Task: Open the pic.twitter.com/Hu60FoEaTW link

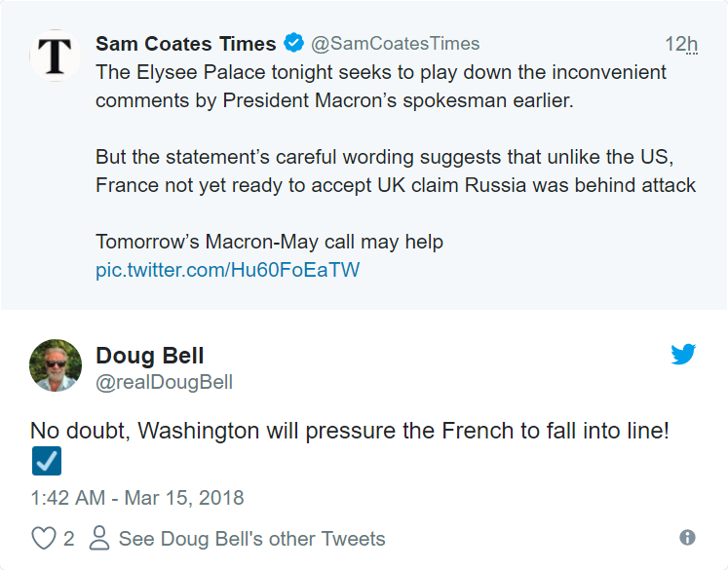Action: tap(228, 270)
